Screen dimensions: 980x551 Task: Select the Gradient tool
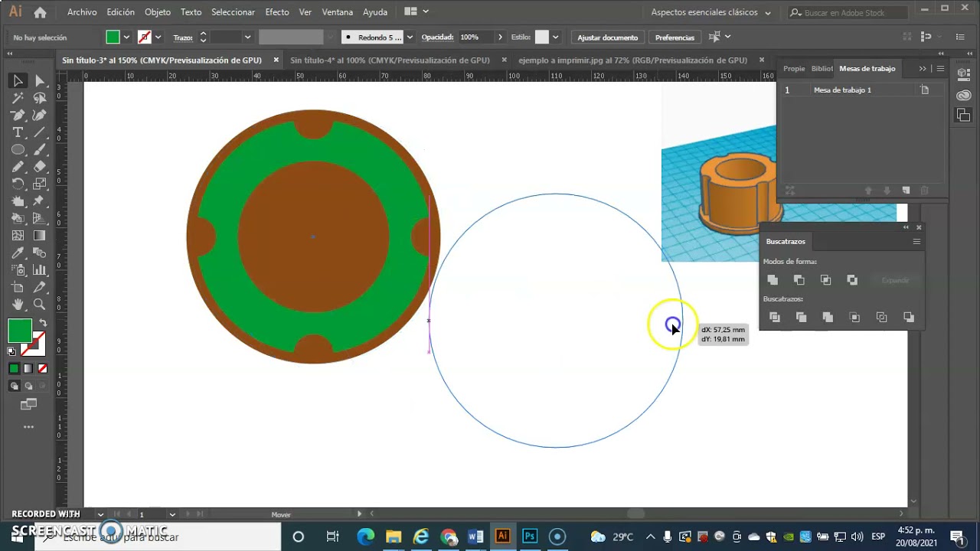click(x=39, y=236)
